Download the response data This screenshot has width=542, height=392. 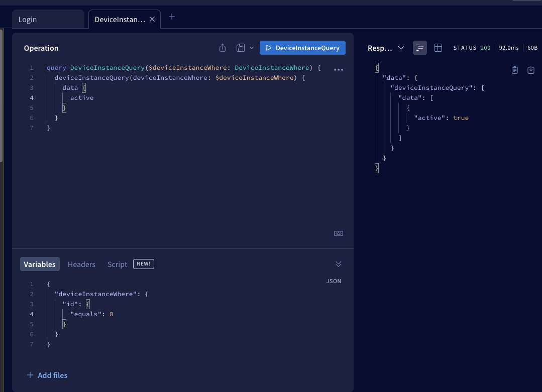pyautogui.click(x=531, y=70)
